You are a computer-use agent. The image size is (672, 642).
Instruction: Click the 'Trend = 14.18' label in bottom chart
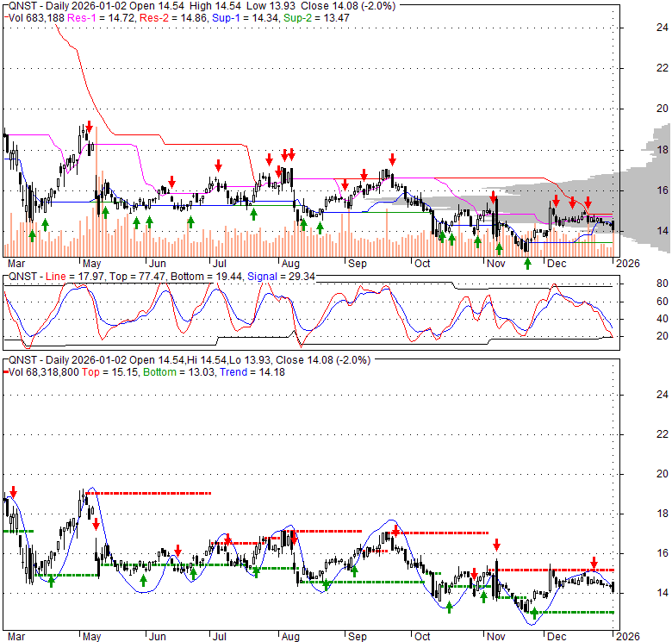pos(252,372)
